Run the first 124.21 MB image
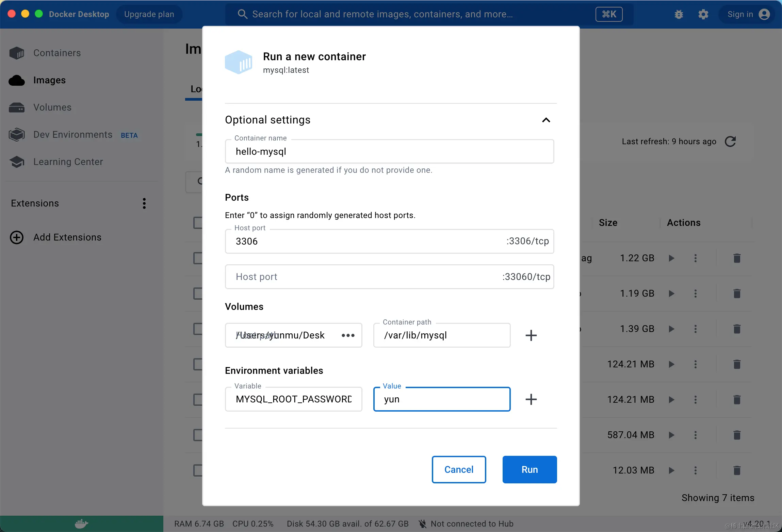This screenshot has height=532, width=782. click(671, 364)
